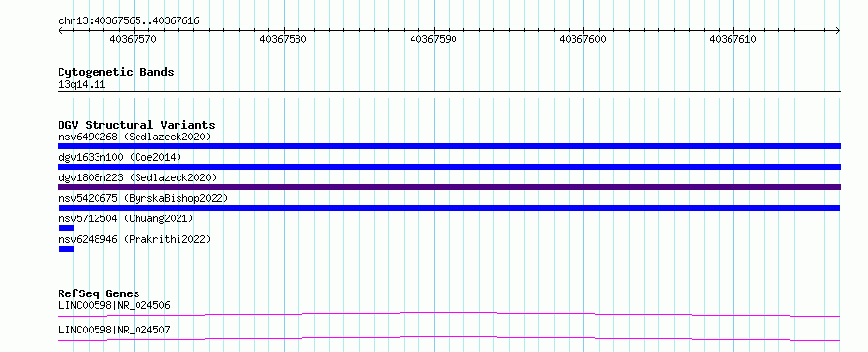Screen dimensions: 868x352
Task: Click the short blue bar for nsv6248946
Action: [x=66, y=249]
